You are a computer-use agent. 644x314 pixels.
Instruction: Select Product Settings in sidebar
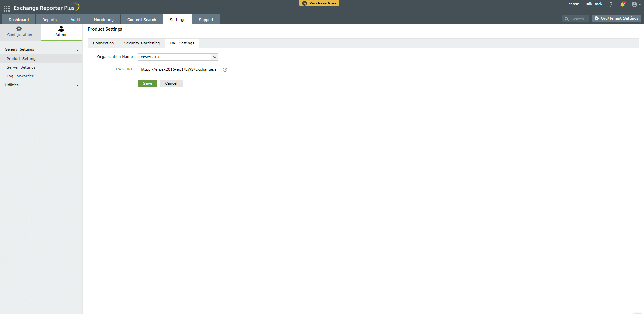click(41, 59)
